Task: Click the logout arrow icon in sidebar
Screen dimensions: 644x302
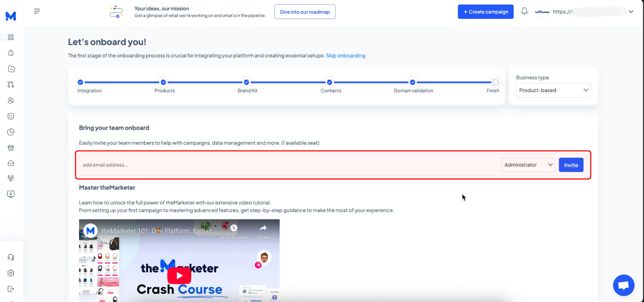Action: pos(11,289)
